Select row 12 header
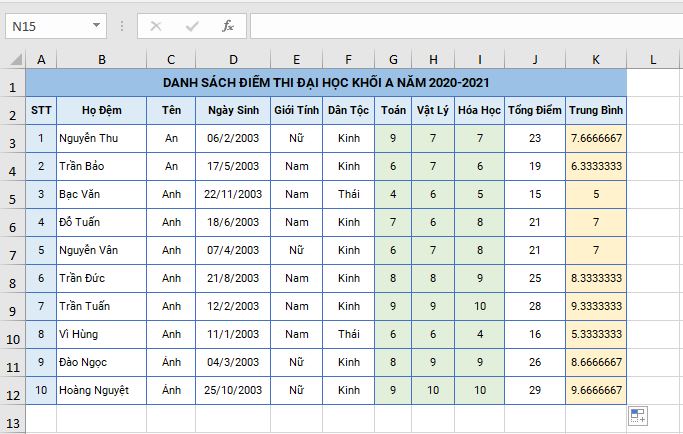The image size is (683, 434). pos(13,390)
